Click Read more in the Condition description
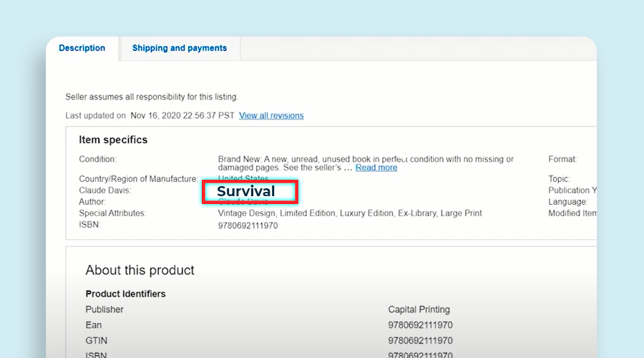 [x=376, y=168]
